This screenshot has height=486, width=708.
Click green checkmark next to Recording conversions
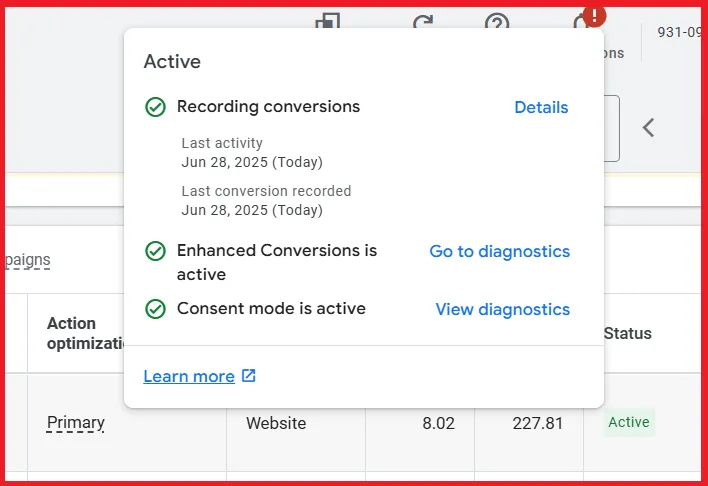pos(155,107)
